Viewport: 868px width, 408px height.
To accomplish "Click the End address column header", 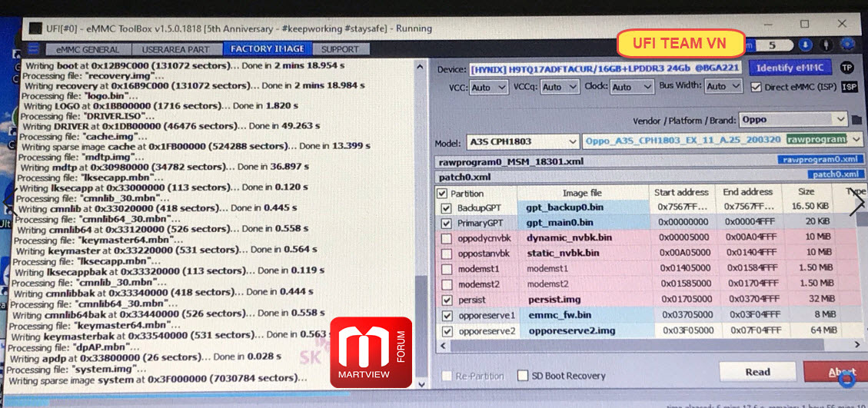I will [748, 191].
